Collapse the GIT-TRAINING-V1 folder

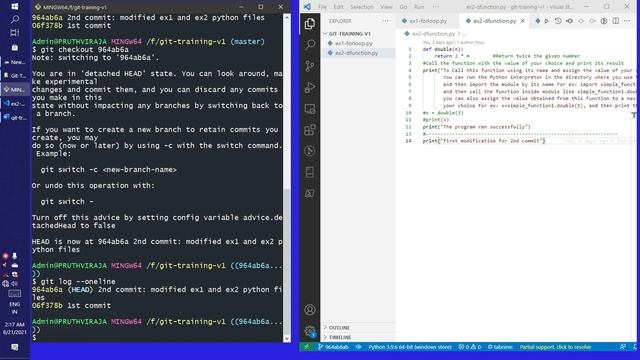(349, 34)
